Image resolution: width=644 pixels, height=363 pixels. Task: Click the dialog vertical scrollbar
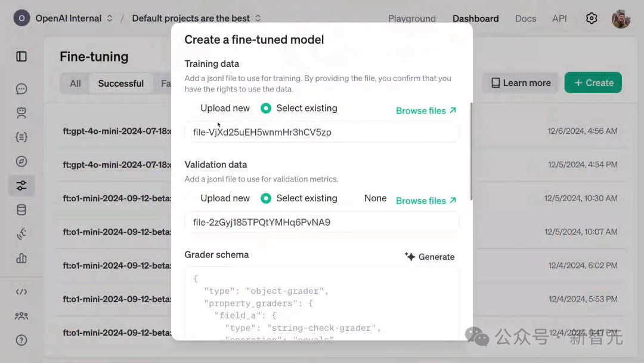(470, 151)
